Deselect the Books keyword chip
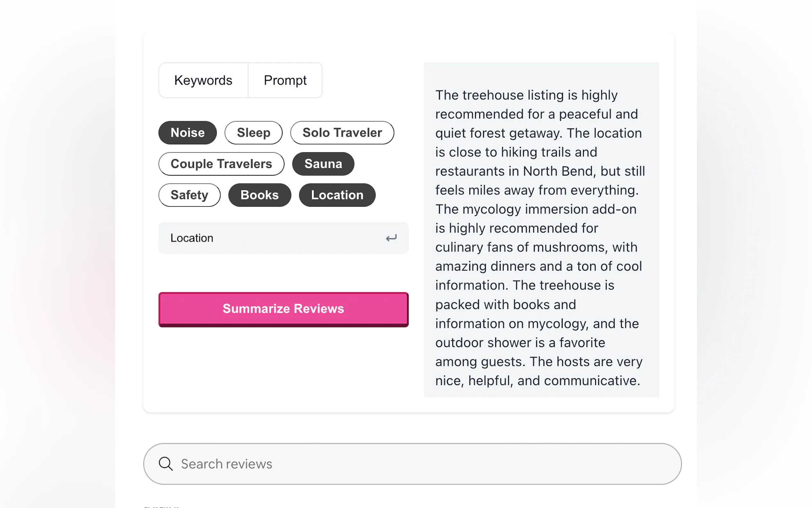This screenshot has width=812, height=508. tap(260, 195)
